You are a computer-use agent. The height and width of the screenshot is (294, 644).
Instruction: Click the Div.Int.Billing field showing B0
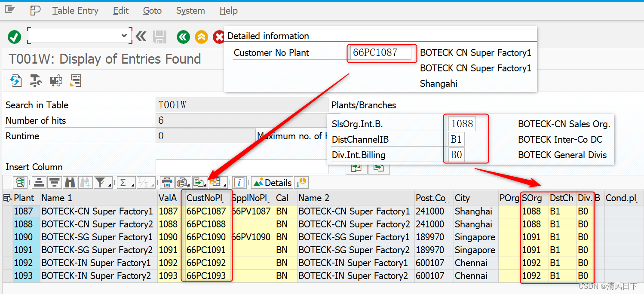[457, 155]
